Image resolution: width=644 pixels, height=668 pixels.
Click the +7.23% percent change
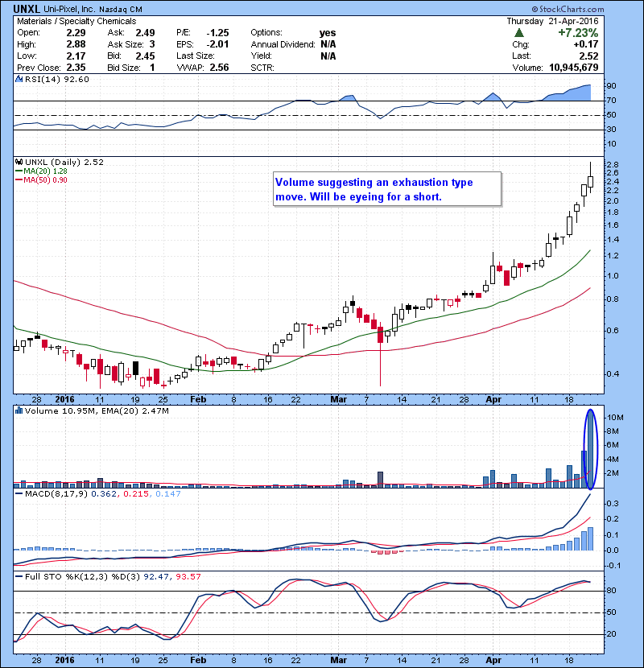[578, 33]
